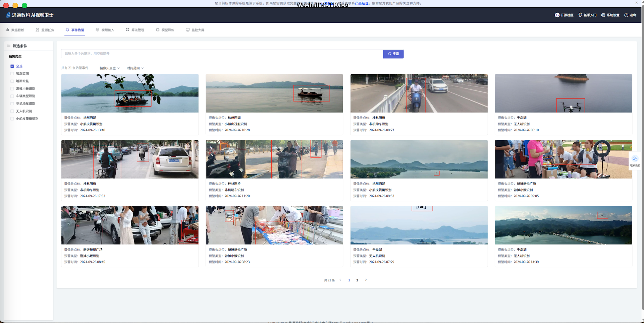Open the vendor stall image from 08:23
The height and width of the screenshot is (323, 644).
coord(274,225)
